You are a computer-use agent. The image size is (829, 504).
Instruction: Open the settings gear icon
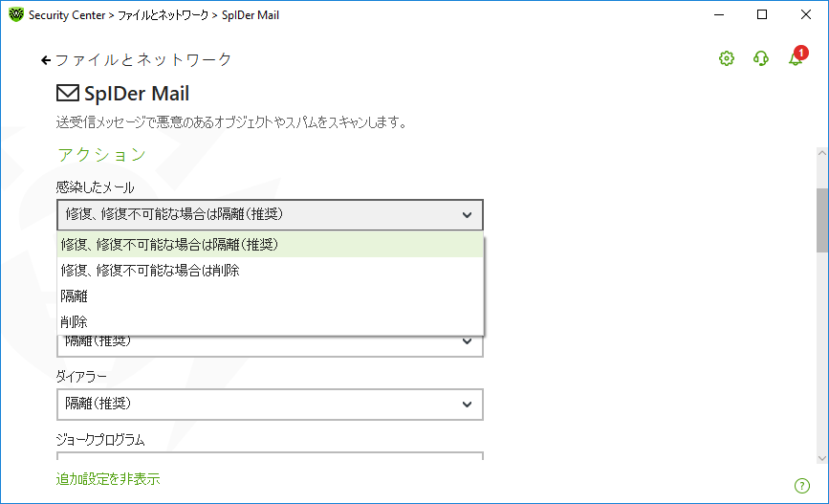(x=727, y=58)
